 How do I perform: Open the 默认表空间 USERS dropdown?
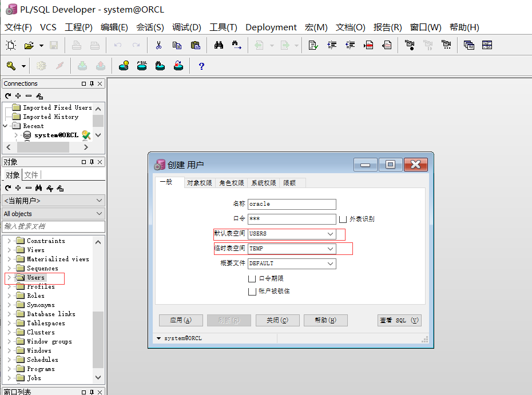click(330, 234)
